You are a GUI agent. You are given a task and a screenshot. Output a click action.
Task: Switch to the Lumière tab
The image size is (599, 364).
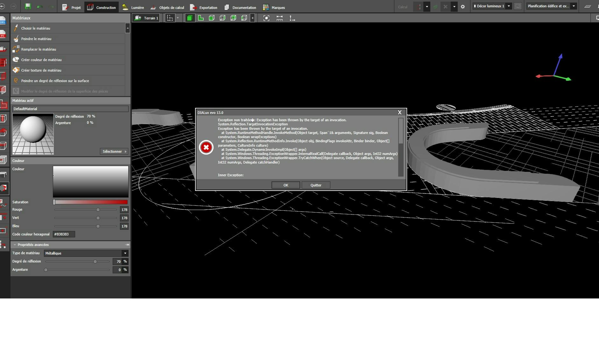(x=133, y=7)
